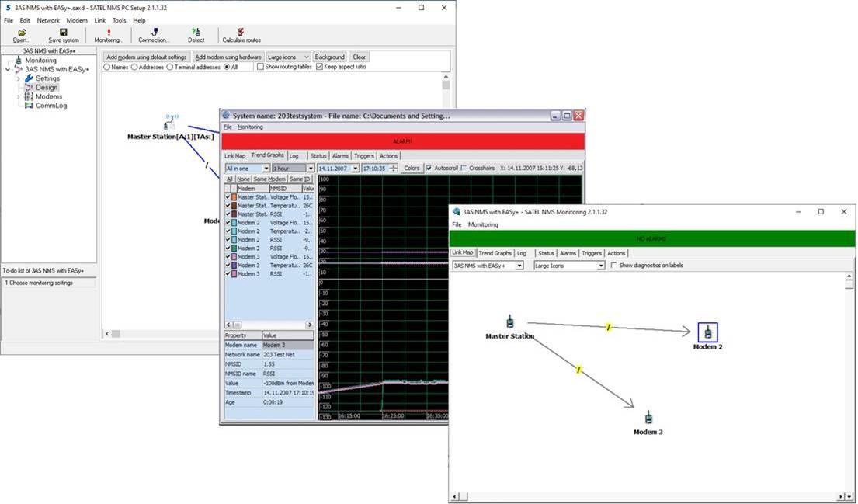Check Show diagnostics on labels
858x504 pixels.
pos(614,266)
